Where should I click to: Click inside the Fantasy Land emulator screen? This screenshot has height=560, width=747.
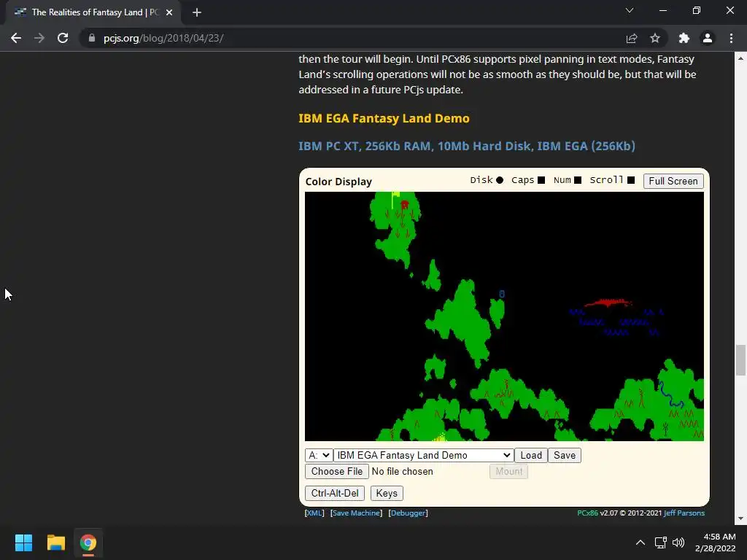click(x=504, y=316)
